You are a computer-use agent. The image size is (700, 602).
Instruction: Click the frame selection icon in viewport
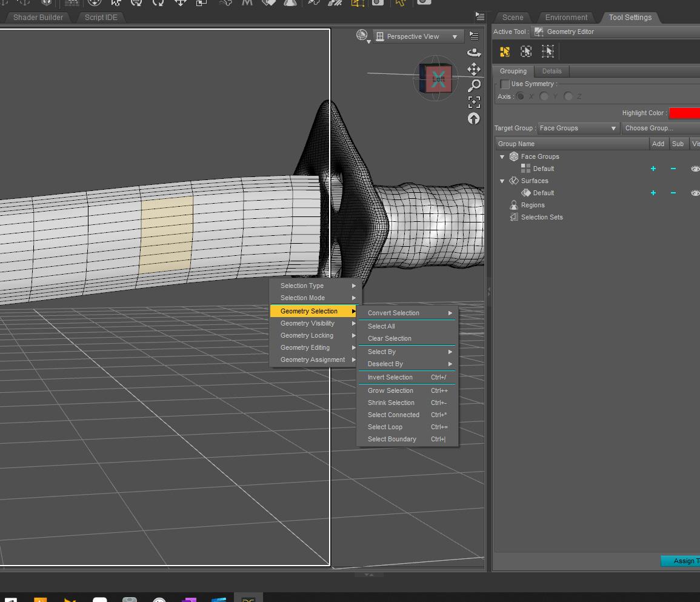474,102
